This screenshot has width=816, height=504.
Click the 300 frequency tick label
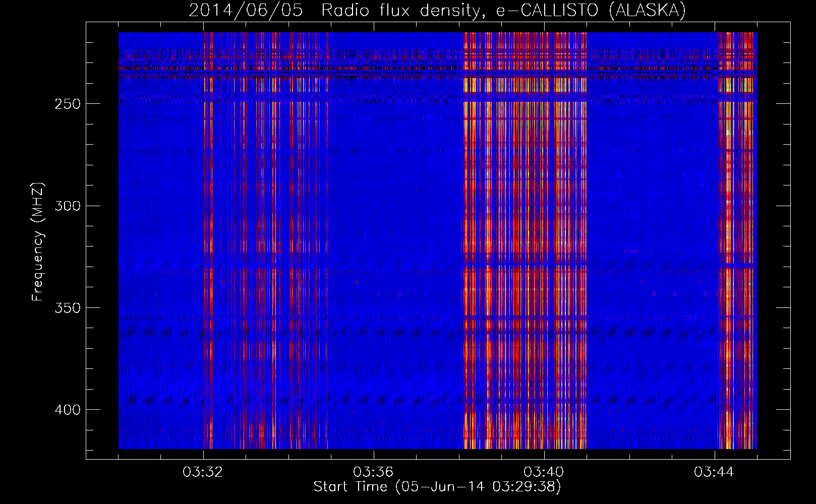pyautogui.click(x=68, y=206)
